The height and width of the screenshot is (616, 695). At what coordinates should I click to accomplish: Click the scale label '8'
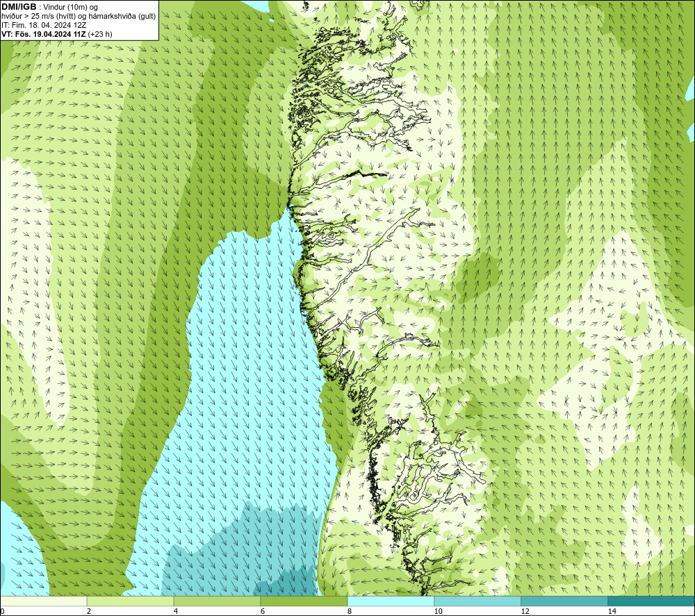(x=350, y=611)
